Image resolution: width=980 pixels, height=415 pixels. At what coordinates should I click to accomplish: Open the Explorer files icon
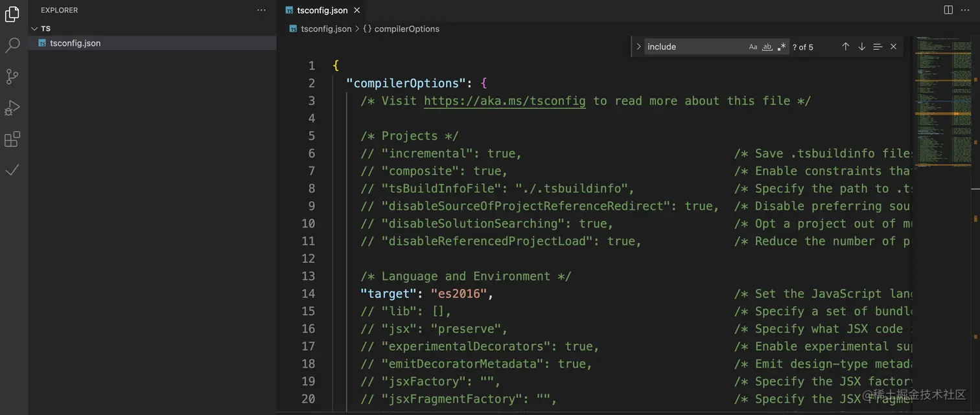point(12,14)
